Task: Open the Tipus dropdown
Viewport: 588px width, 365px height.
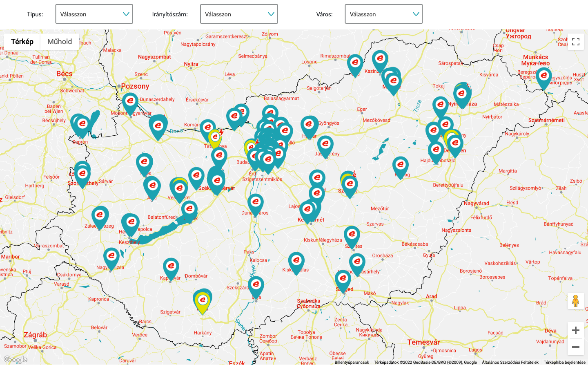Action: pos(94,14)
